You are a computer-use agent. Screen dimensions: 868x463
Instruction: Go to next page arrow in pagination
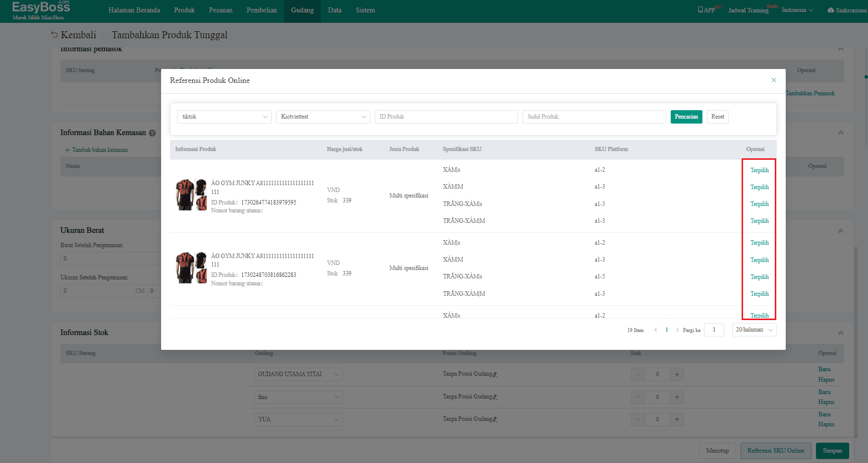pyautogui.click(x=677, y=330)
